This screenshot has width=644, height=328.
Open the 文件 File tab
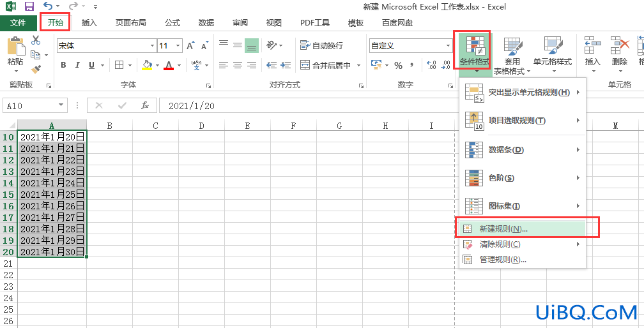click(x=18, y=23)
